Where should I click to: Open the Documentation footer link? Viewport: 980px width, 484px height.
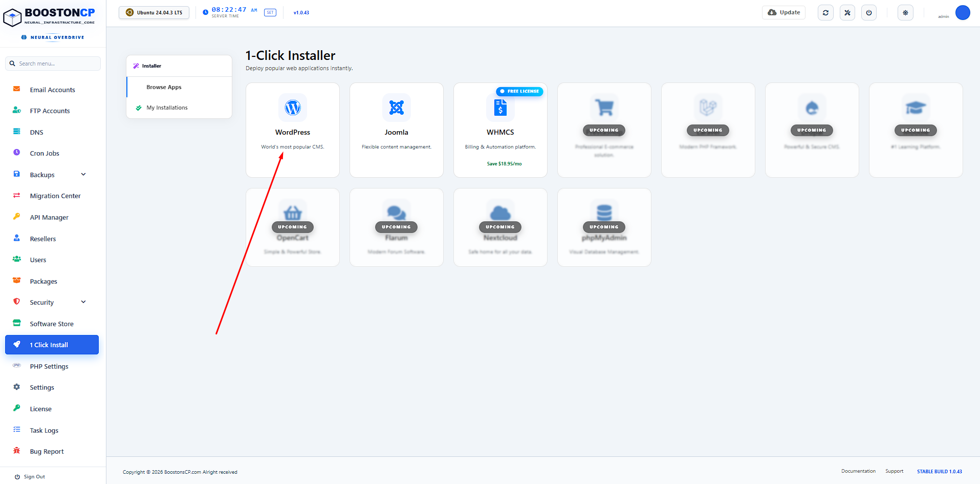coord(858,471)
